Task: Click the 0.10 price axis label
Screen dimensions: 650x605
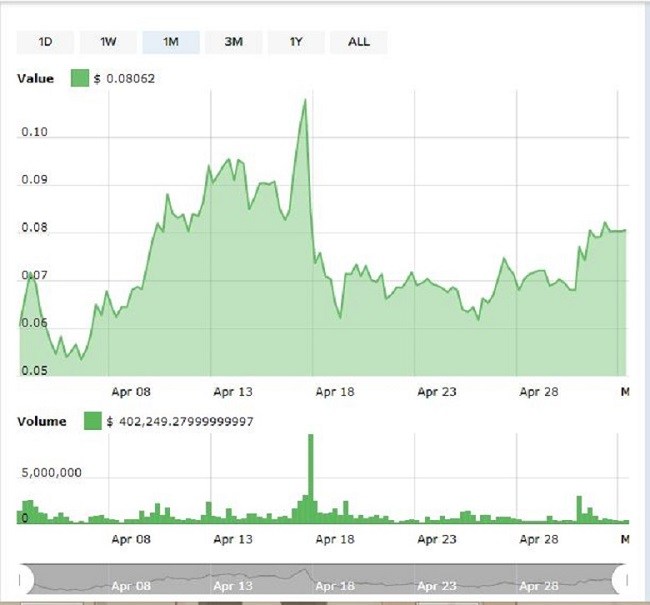Action: tap(34, 132)
